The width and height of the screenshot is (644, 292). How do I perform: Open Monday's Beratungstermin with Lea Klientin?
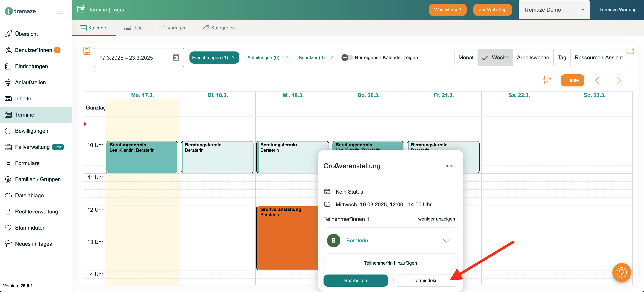pyautogui.click(x=142, y=157)
